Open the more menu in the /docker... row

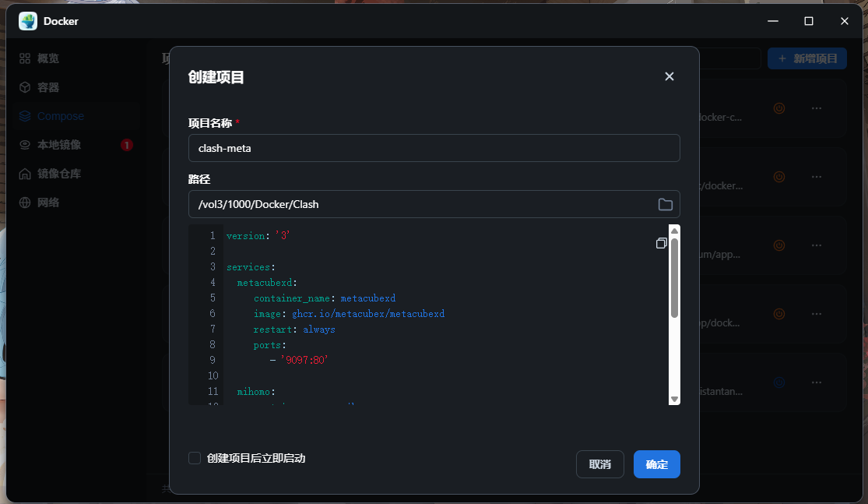pyautogui.click(x=817, y=178)
